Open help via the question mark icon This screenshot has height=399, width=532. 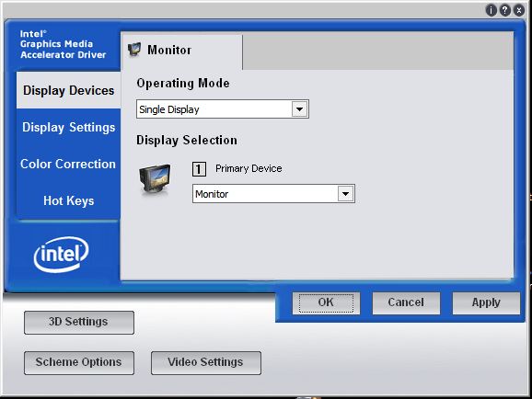tap(505, 10)
